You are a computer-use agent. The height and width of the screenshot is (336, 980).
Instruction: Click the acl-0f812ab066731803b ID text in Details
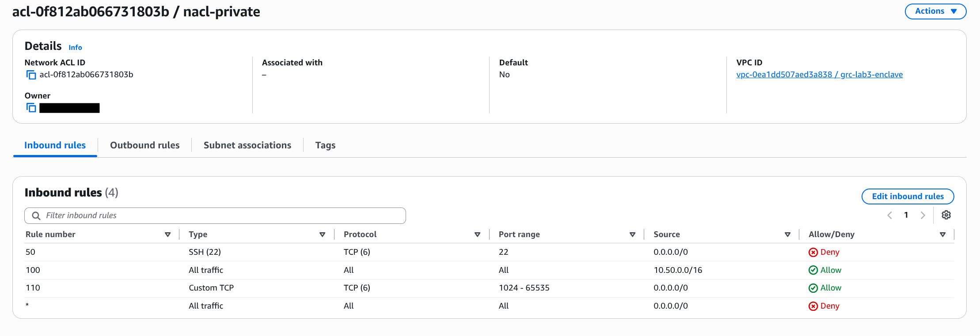(86, 75)
